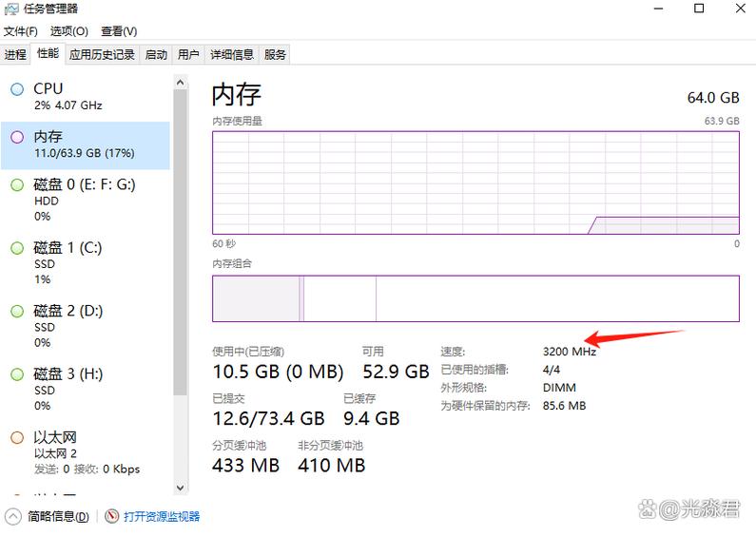The height and width of the screenshot is (536, 756).
Task: Open the 启动 tab
Action: pos(156,55)
